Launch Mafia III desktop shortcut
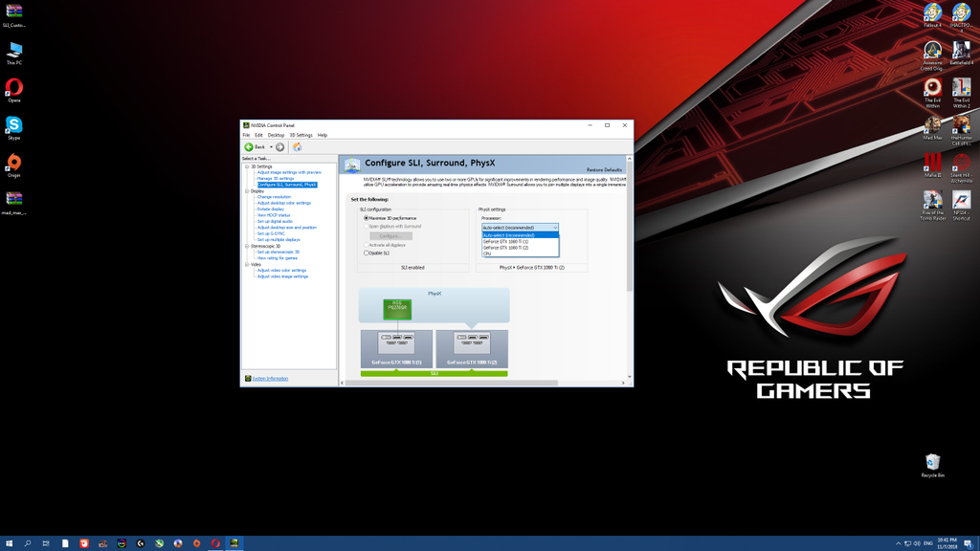Screen dimensions: 980x551 [x=932, y=164]
